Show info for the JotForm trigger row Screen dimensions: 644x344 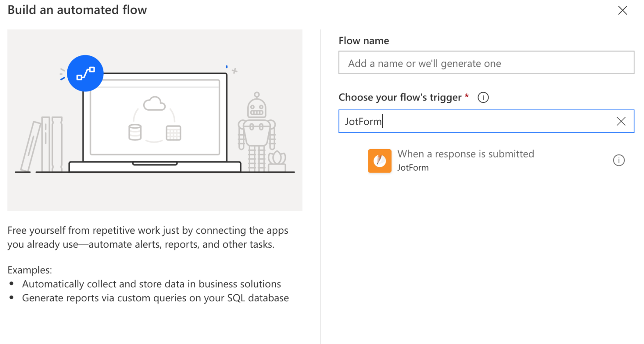(619, 160)
